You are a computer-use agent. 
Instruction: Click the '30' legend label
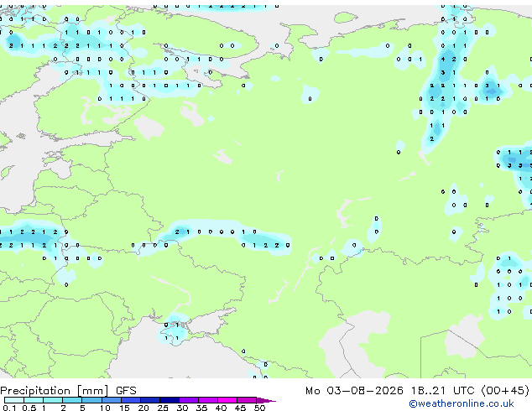182,408
